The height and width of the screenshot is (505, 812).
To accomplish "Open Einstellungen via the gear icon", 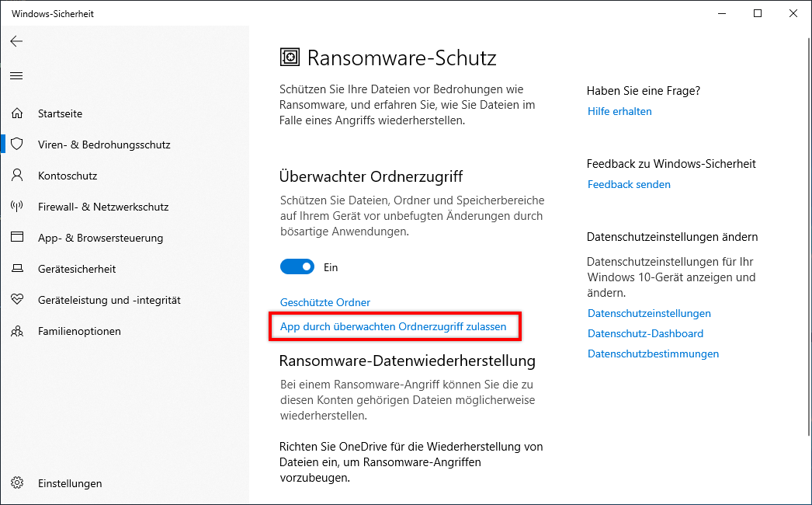I will click(17, 483).
